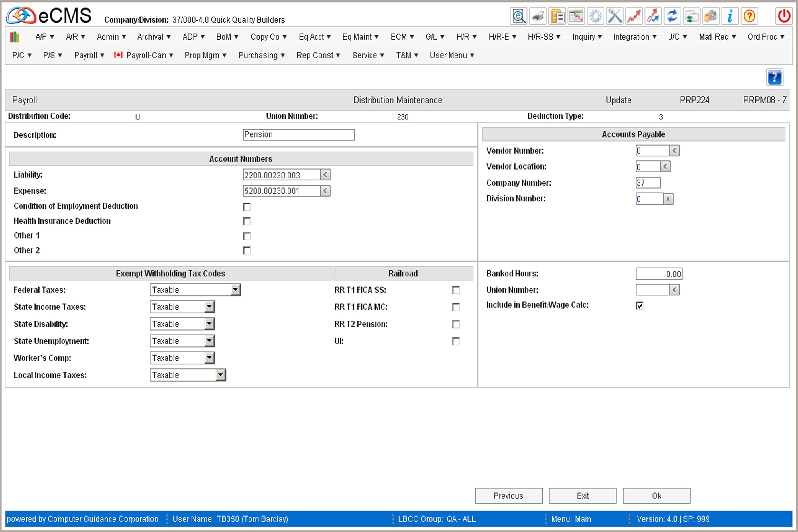Open the Service menu
The width and height of the screenshot is (798, 532).
coord(368,55)
